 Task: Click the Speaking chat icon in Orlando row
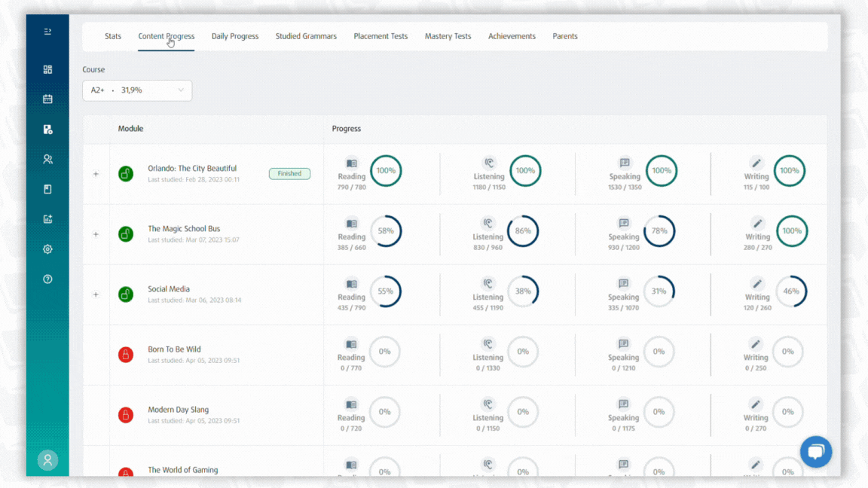point(625,163)
